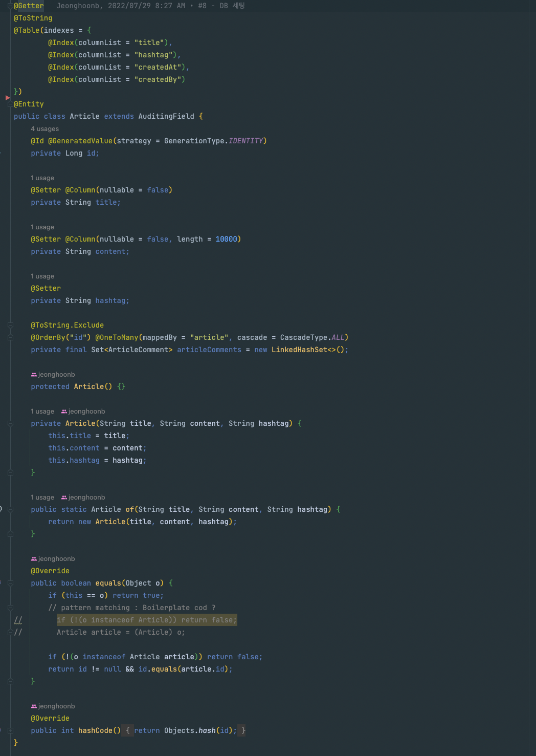
Task: Click the @OneToMany annotation
Action: coord(117,338)
